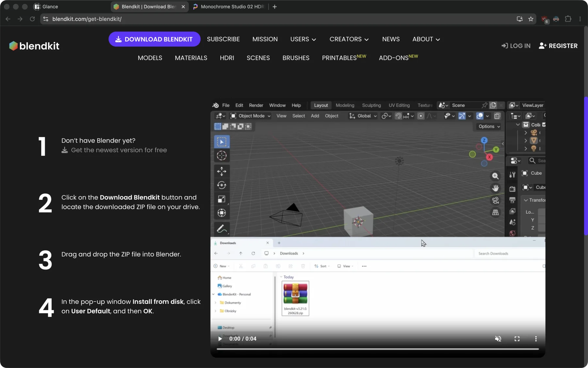Open the Printables category
Screen dimensions: 588x368
coord(344,58)
